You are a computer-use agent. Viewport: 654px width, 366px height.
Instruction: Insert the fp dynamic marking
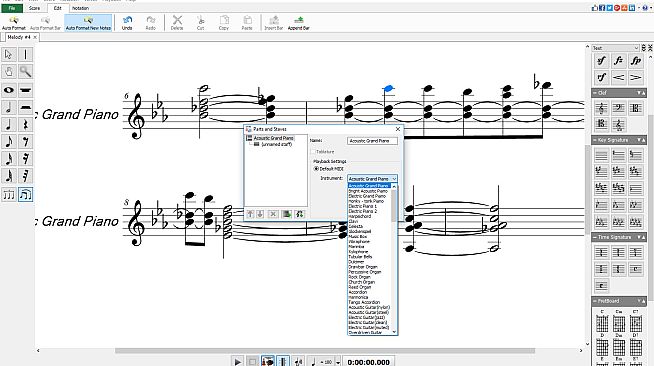(x=635, y=61)
